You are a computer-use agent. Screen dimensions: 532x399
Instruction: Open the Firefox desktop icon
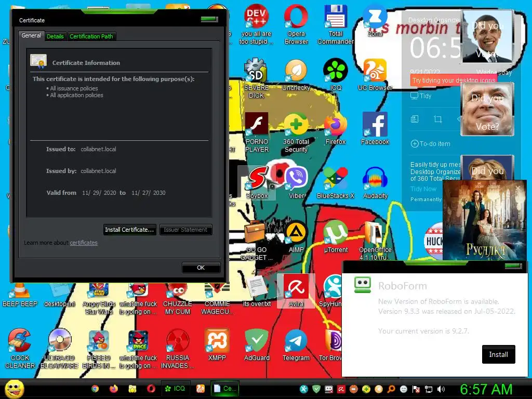click(x=336, y=129)
